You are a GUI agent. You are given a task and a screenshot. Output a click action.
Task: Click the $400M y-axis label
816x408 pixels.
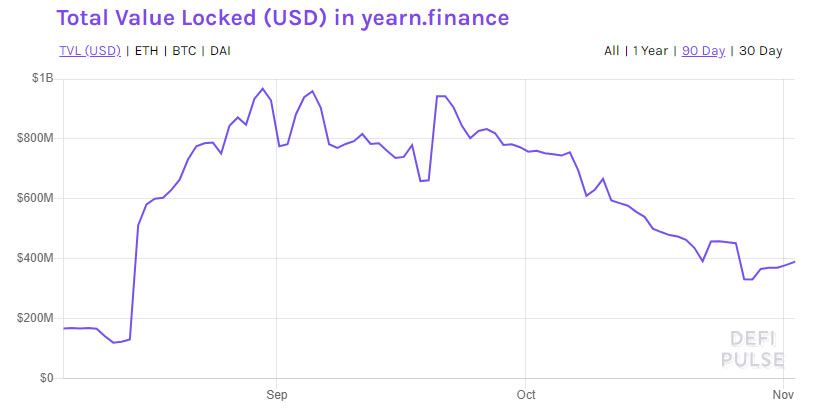35,258
